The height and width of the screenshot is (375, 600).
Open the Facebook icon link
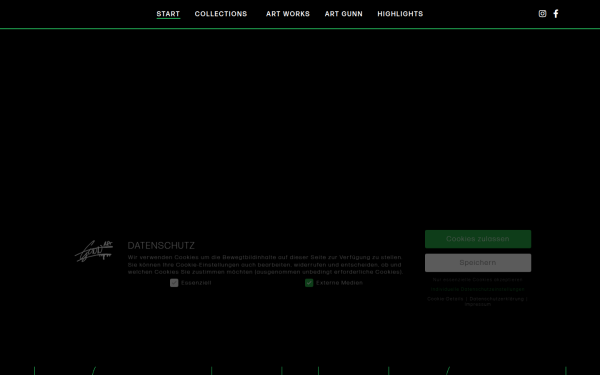tap(556, 14)
